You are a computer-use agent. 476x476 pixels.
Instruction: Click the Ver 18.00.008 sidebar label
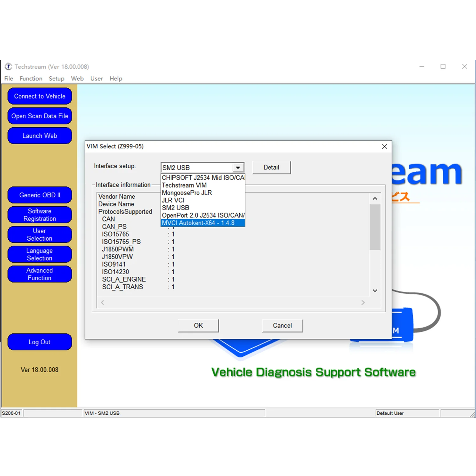[40, 370]
